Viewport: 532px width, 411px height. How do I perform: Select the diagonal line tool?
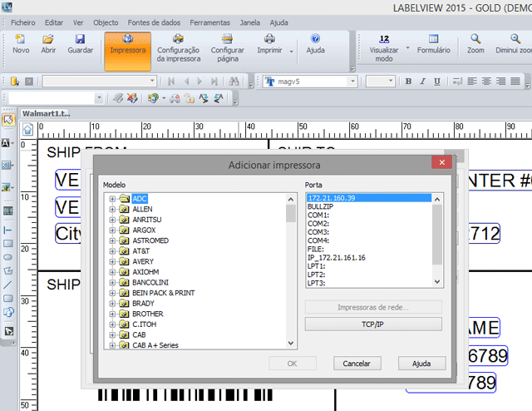click(x=7, y=285)
